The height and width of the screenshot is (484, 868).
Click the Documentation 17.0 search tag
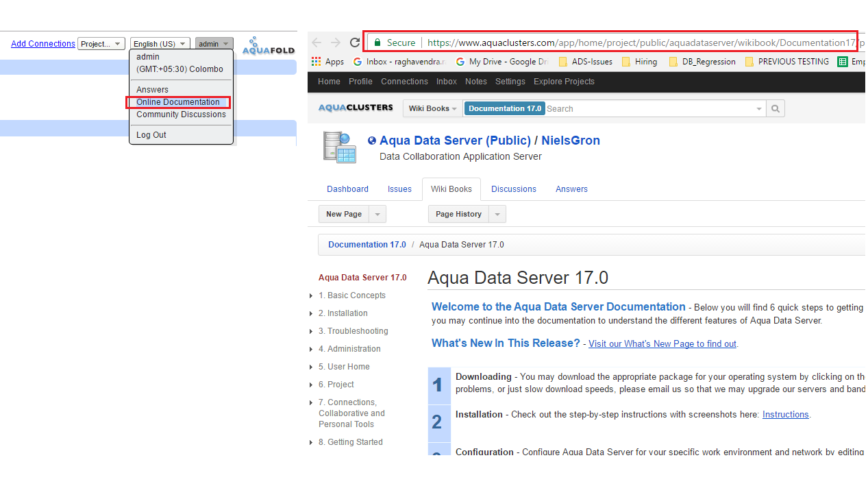tap(505, 108)
